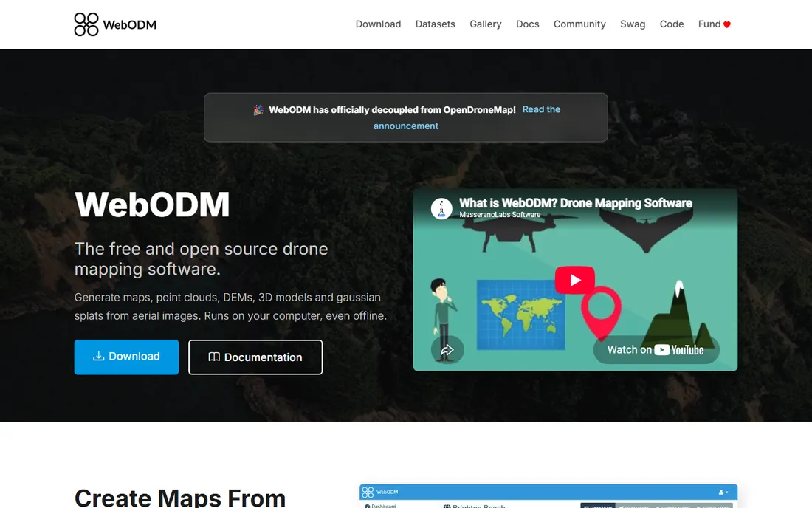The width and height of the screenshot is (812, 508).
Task: Click the large 'WebODM' hero title
Action: pyautogui.click(x=152, y=205)
